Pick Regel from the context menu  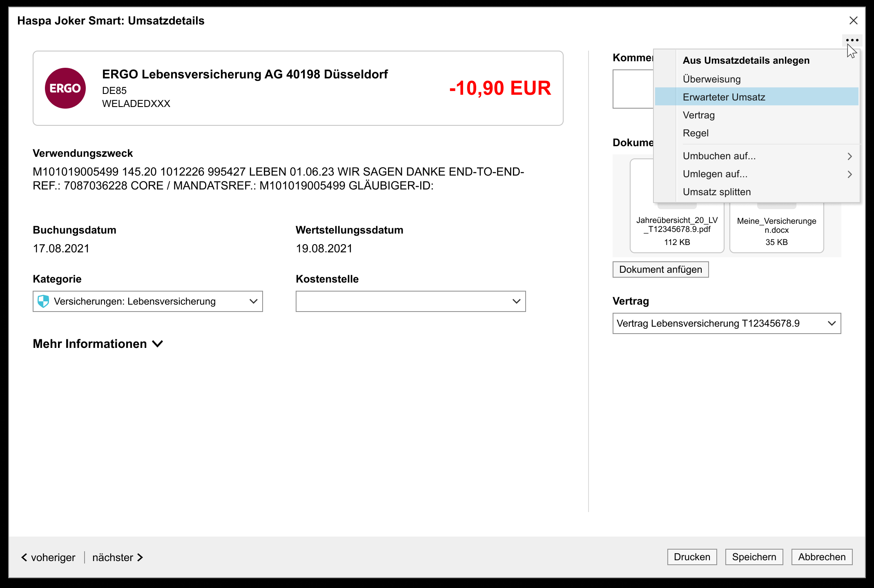756,133
